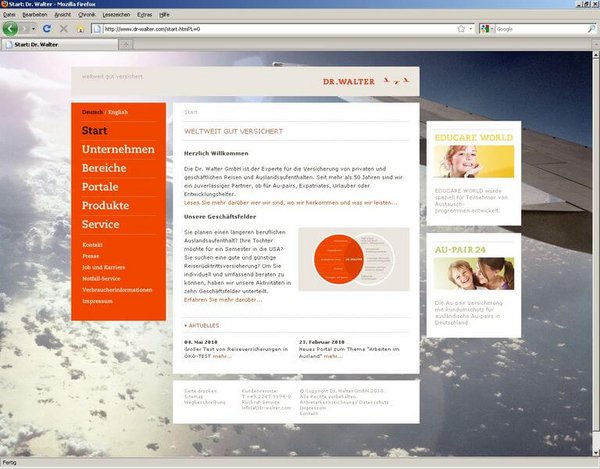Open the tab list dropdown at right

596,44
